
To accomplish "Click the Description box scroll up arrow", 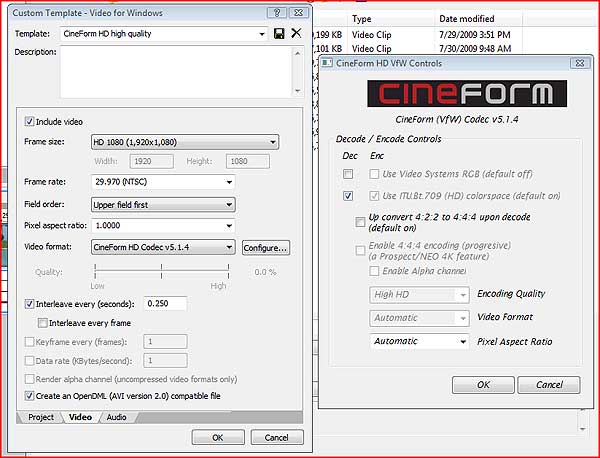I will click(298, 53).
